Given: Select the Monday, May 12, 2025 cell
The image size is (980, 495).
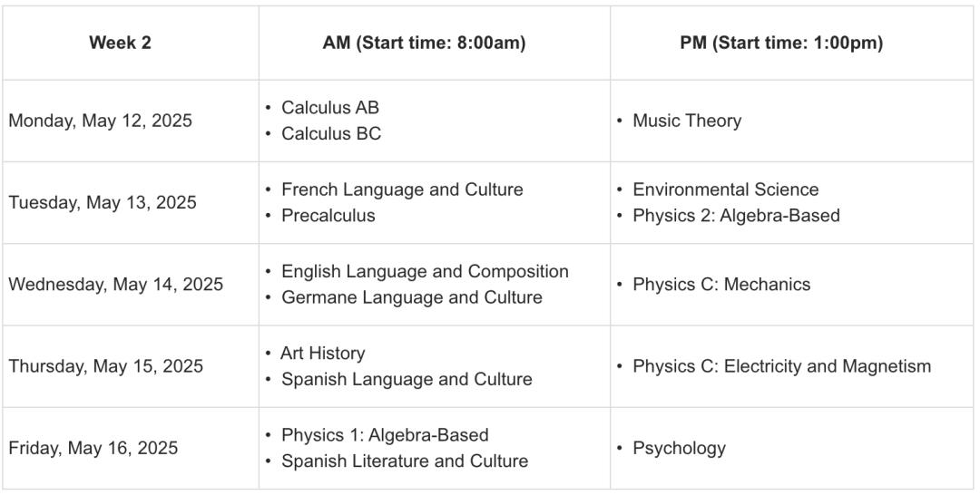Looking at the screenshot, I should click(x=101, y=121).
